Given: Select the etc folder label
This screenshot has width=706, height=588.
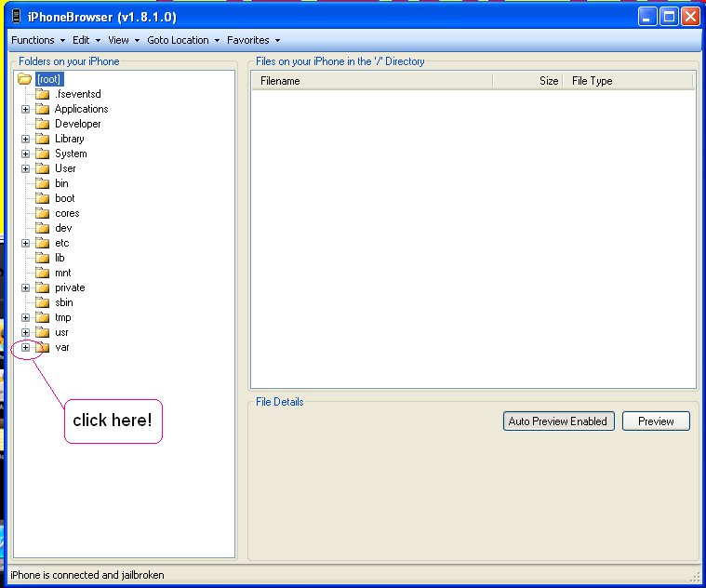Looking at the screenshot, I should coord(62,243).
